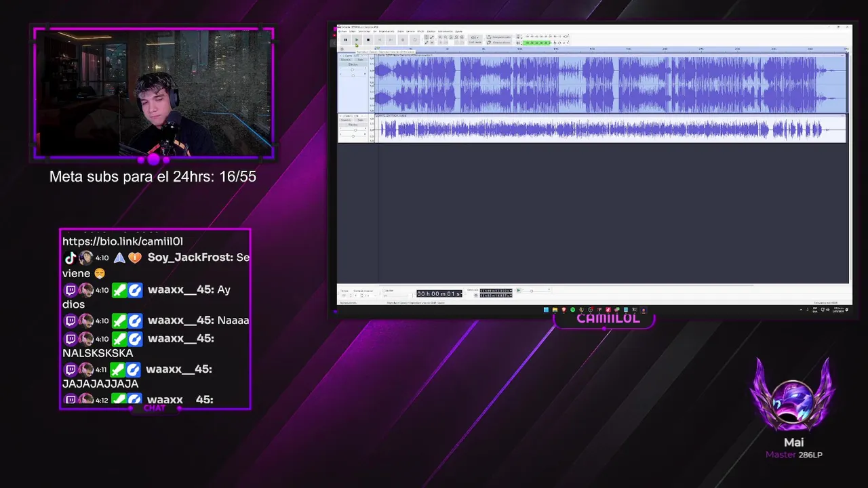Skip to project end
The width and height of the screenshot is (868, 488).
391,40
